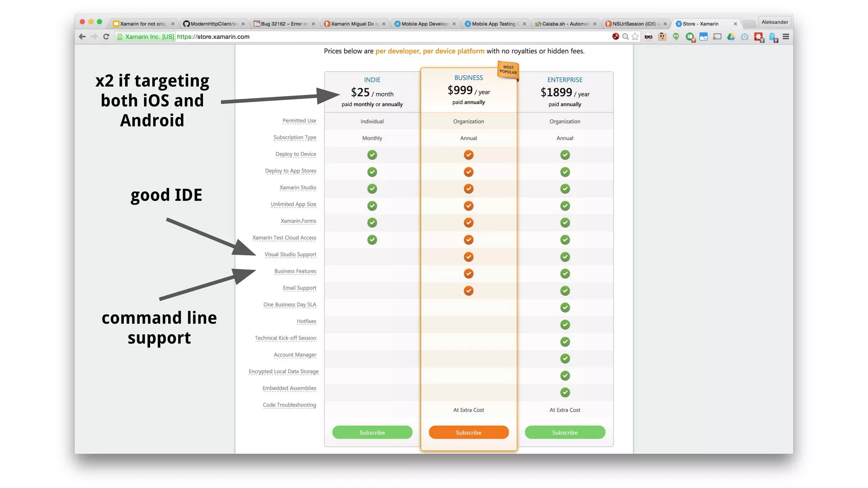This screenshot has height=488, width=868.
Task: Click the Pushbullet extension with badge 7
Action: click(x=690, y=37)
